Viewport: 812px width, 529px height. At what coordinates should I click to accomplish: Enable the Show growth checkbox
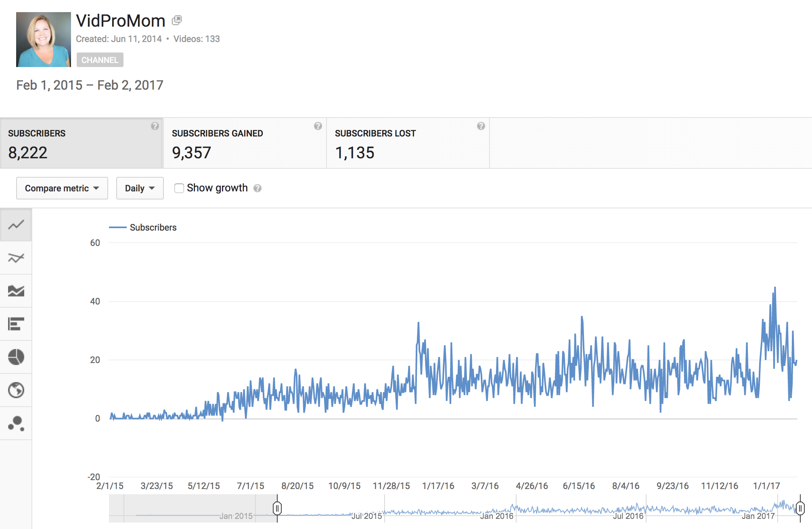179,188
